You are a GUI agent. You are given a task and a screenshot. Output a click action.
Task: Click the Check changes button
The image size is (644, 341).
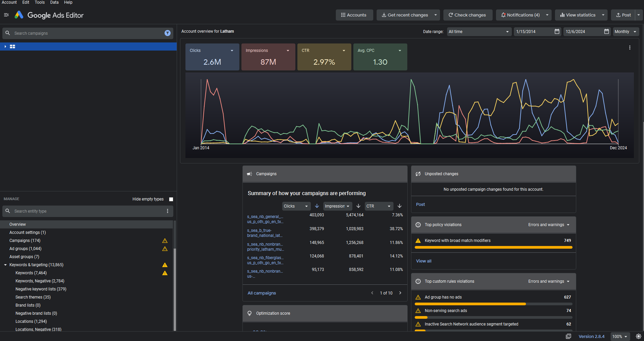click(x=467, y=15)
